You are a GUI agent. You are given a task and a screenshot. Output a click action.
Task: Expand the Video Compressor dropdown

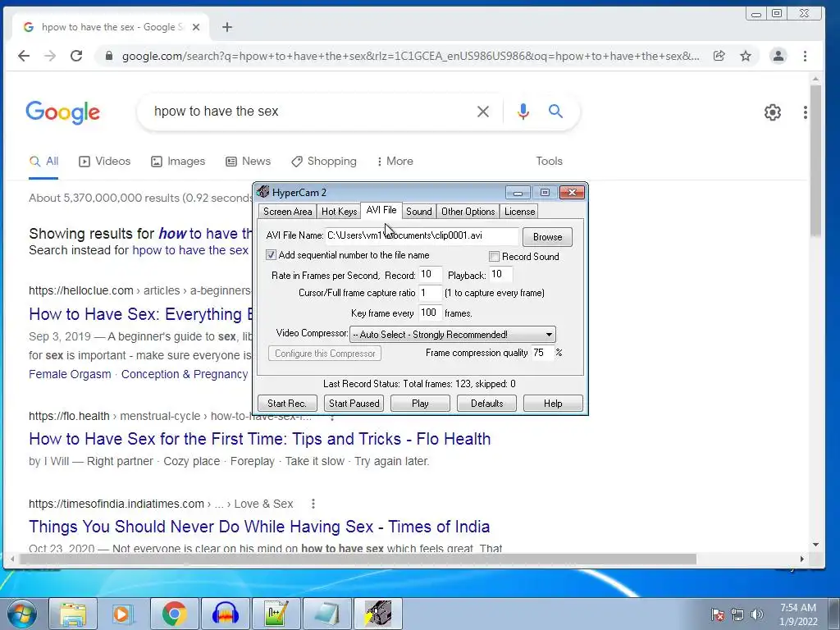[549, 335]
